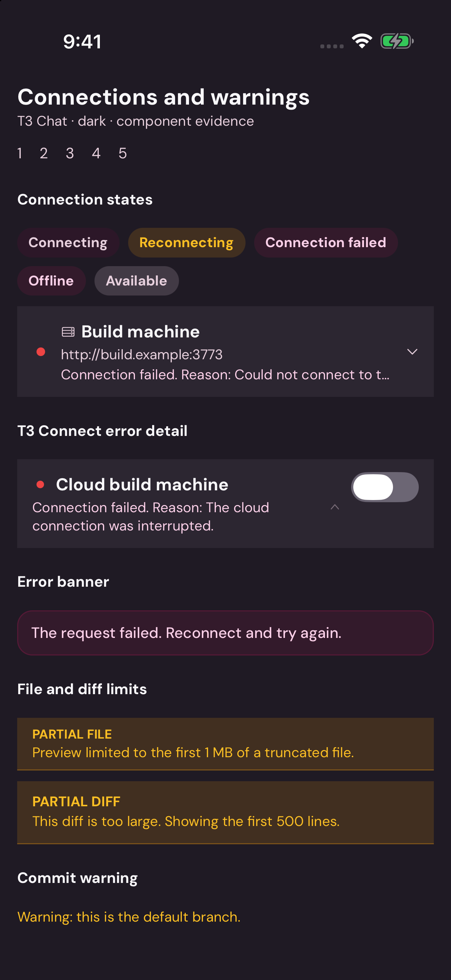The width and height of the screenshot is (451, 980).
Task: Select the Available state pill
Action: [136, 281]
